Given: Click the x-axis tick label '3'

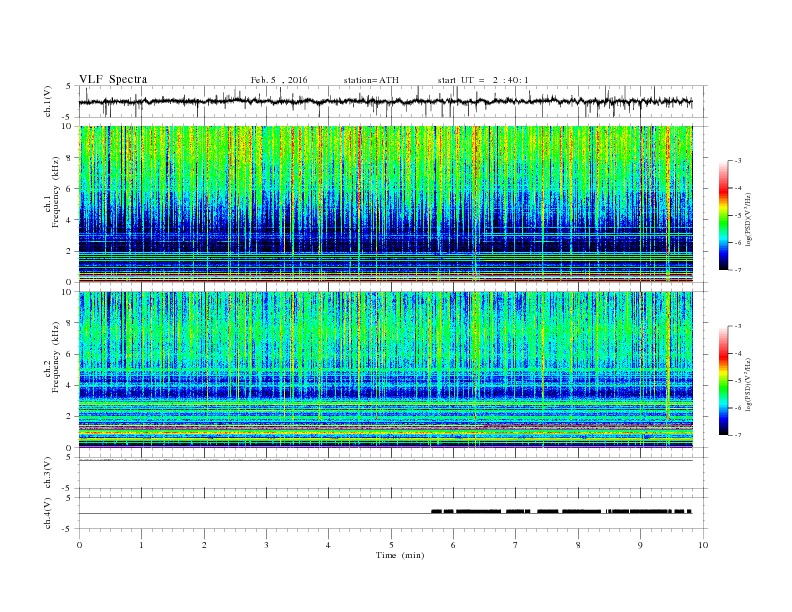Looking at the screenshot, I should coord(266,545).
